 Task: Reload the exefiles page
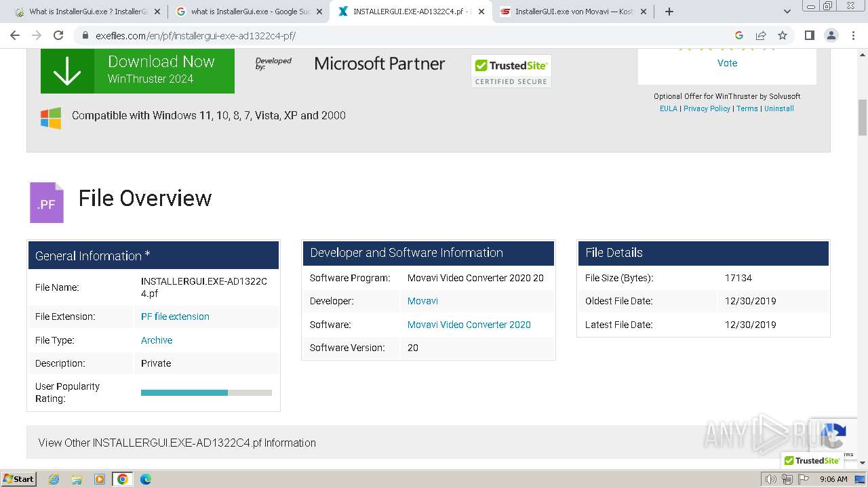click(58, 35)
